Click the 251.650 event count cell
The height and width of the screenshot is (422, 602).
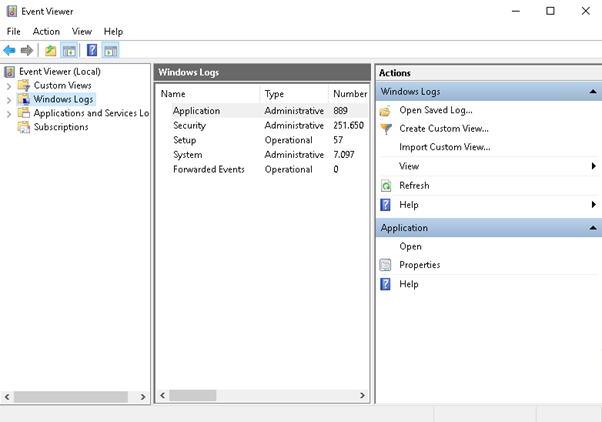(x=348, y=125)
